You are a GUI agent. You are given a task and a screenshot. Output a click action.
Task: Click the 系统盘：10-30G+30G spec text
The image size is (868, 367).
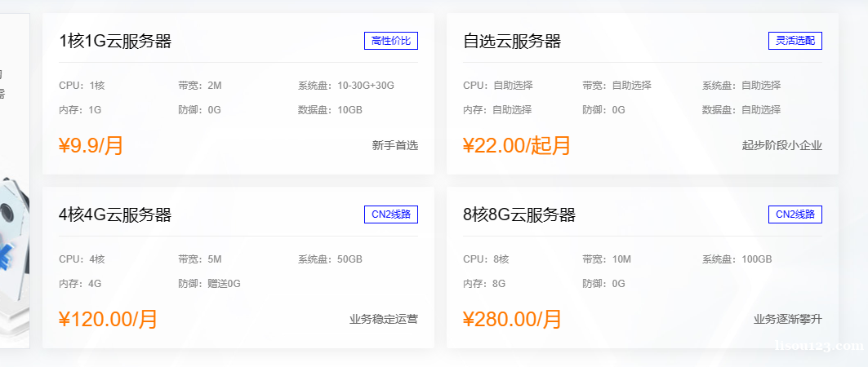tap(346, 86)
